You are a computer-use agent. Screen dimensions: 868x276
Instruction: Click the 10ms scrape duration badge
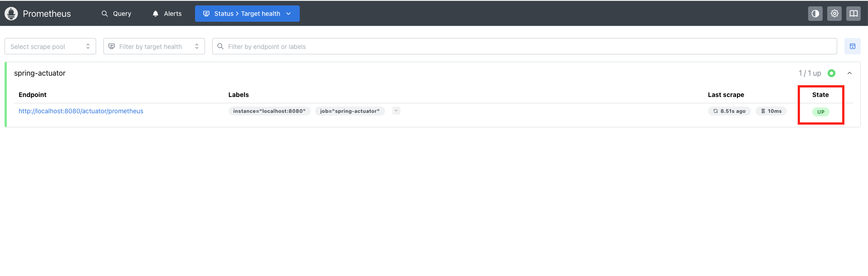pos(771,111)
